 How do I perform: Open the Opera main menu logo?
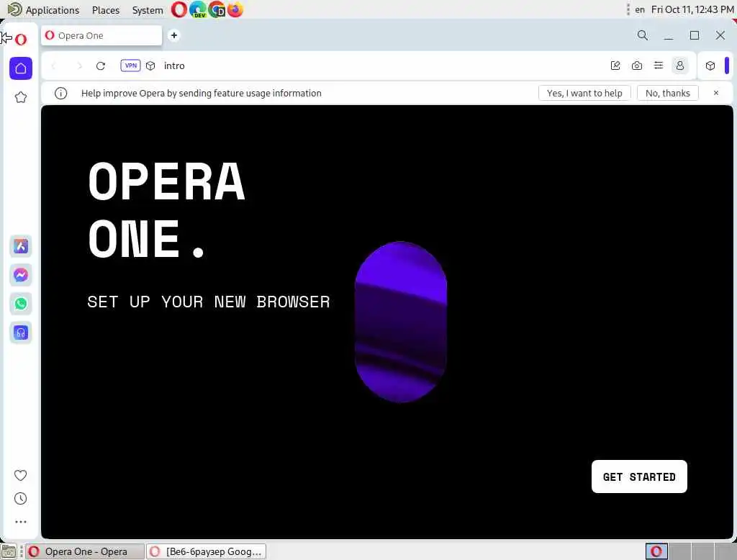21,40
